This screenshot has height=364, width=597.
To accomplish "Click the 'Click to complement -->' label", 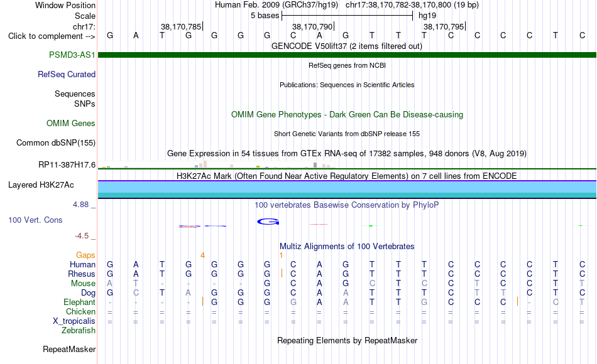I will 52,36.
